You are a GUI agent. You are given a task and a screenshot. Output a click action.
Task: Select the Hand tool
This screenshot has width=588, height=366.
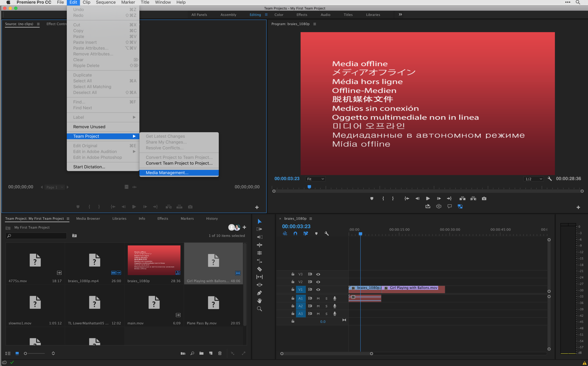259,301
